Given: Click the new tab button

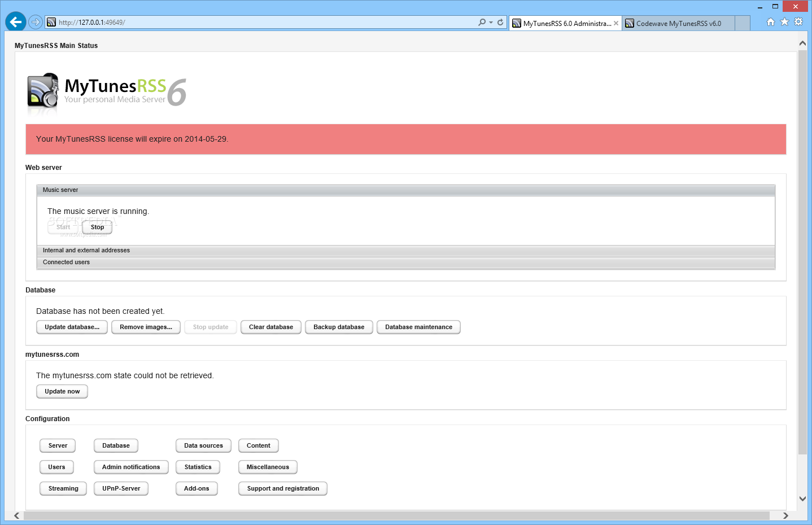Looking at the screenshot, I should point(743,23).
